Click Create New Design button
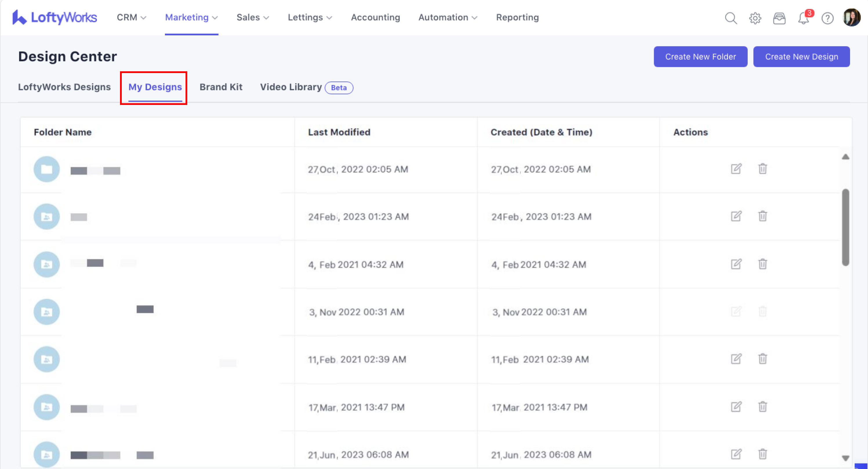 pyautogui.click(x=801, y=57)
